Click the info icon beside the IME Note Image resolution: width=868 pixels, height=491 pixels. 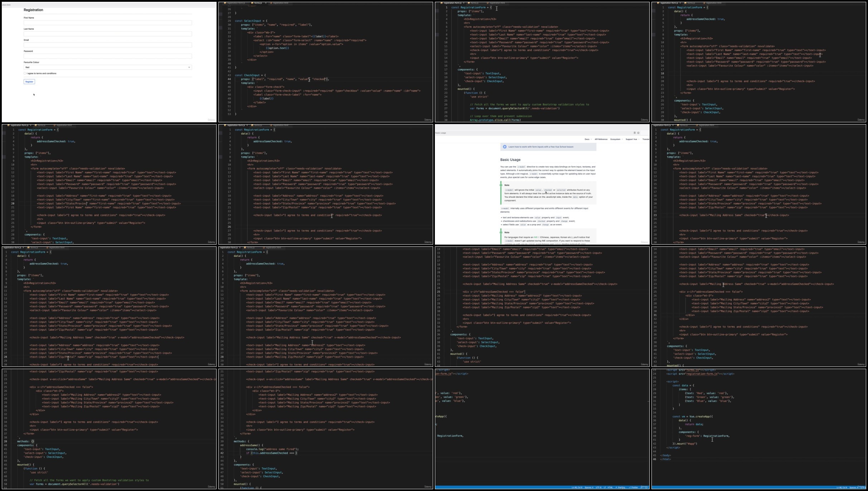point(501,232)
